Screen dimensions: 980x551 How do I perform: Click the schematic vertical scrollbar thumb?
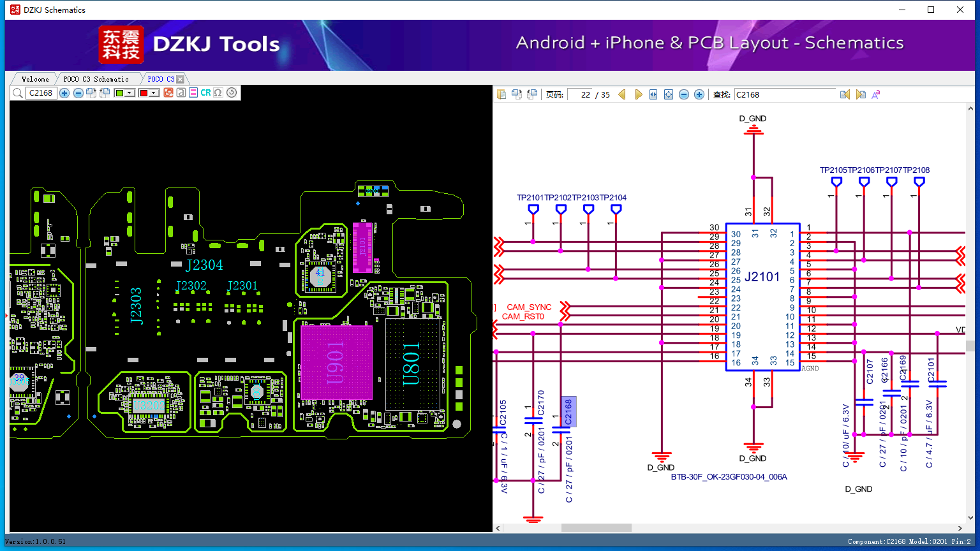pos(970,346)
